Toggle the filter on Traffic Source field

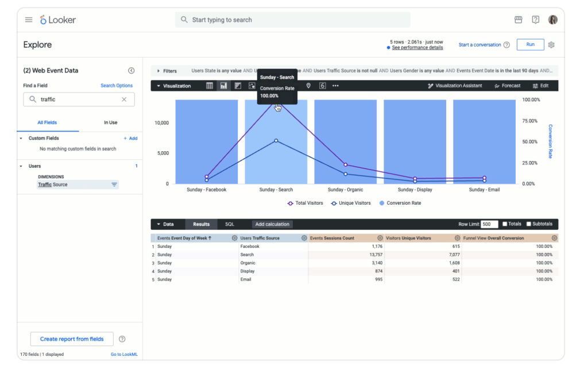pyautogui.click(x=114, y=185)
